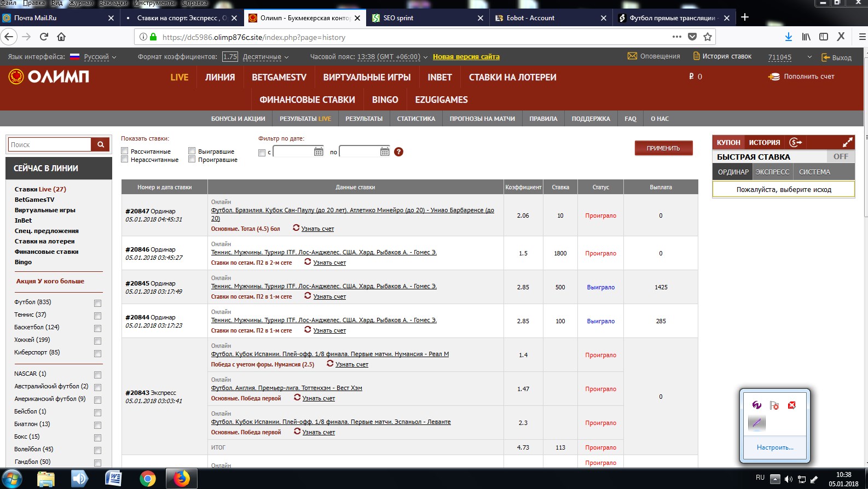Click Настроить... in the tray popup
Screen dimensions: 868x489
[x=775, y=447]
